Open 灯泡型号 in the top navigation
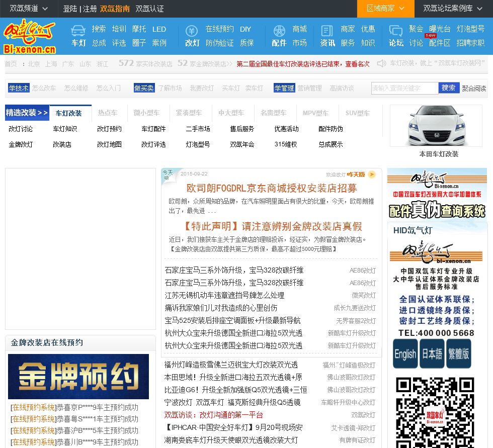The height and width of the screenshot is (448, 493). 470,29
